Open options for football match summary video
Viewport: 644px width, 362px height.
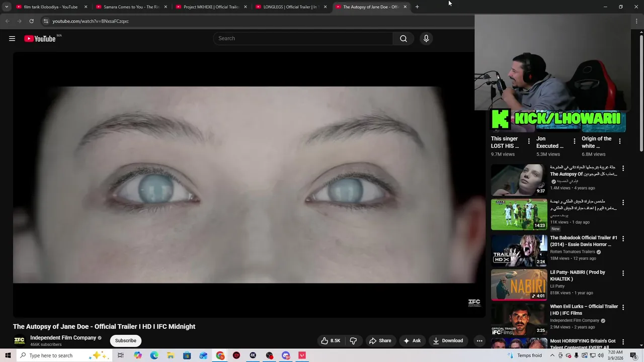click(x=623, y=203)
